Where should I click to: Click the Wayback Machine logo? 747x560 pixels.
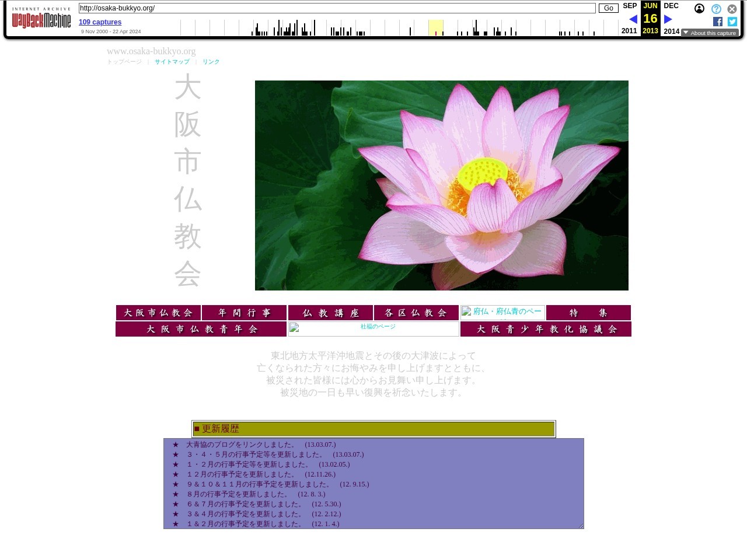[x=41, y=20]
